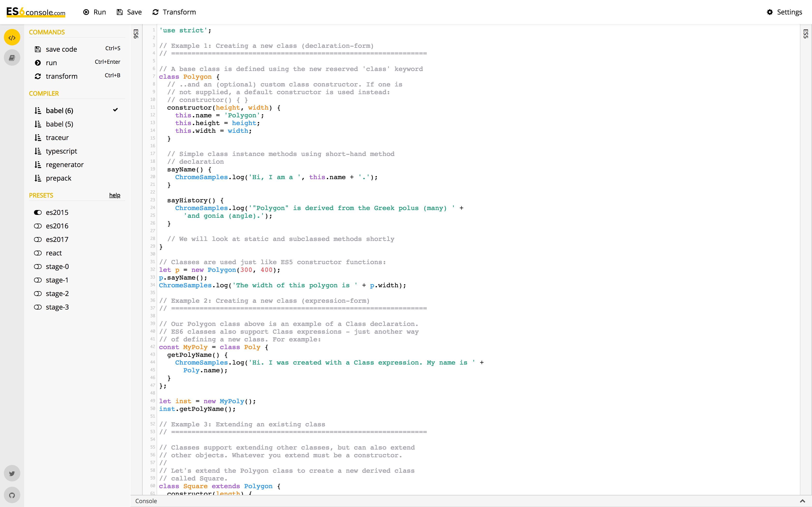Open the help link next to PRESETS

[114, 195]
